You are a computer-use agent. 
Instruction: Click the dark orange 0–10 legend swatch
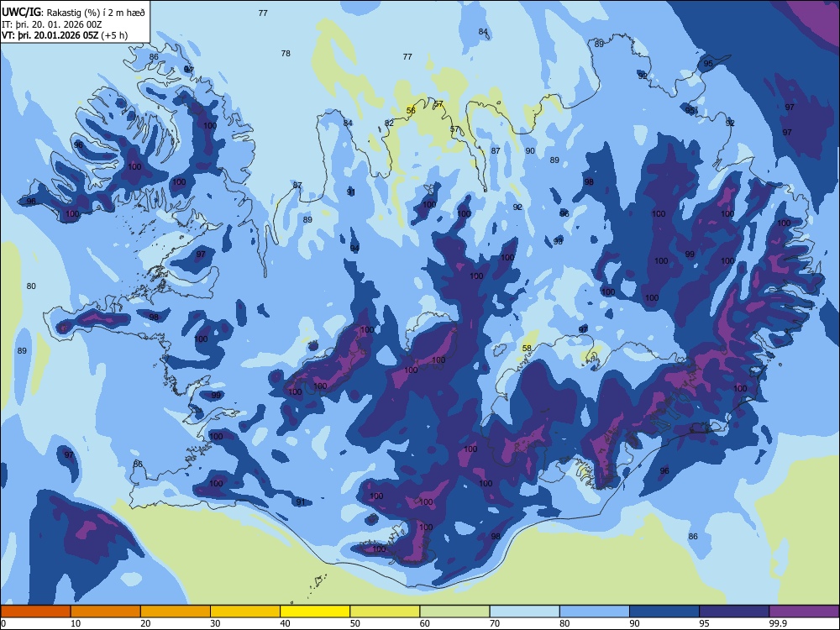[x=35, y=612]
